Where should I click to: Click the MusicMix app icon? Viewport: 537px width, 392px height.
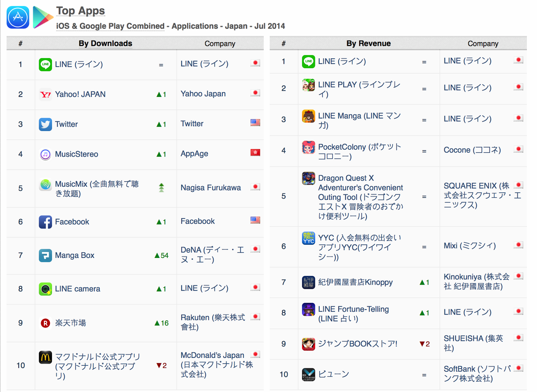45,184
